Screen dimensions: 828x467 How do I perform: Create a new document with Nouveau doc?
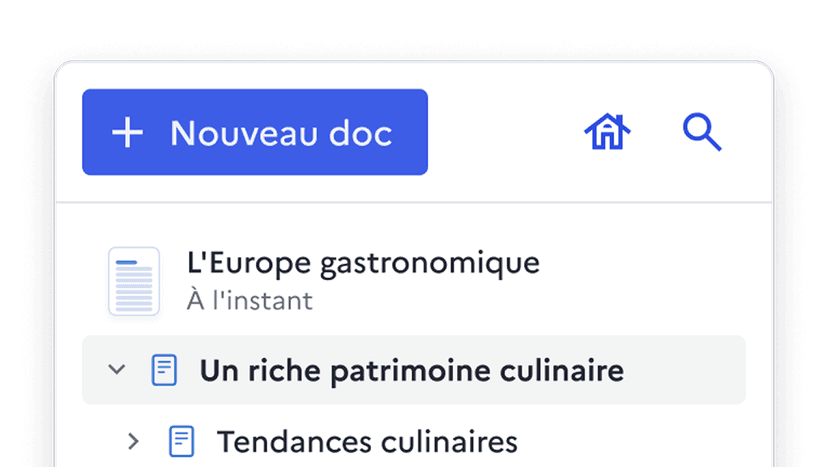point(255,133)
